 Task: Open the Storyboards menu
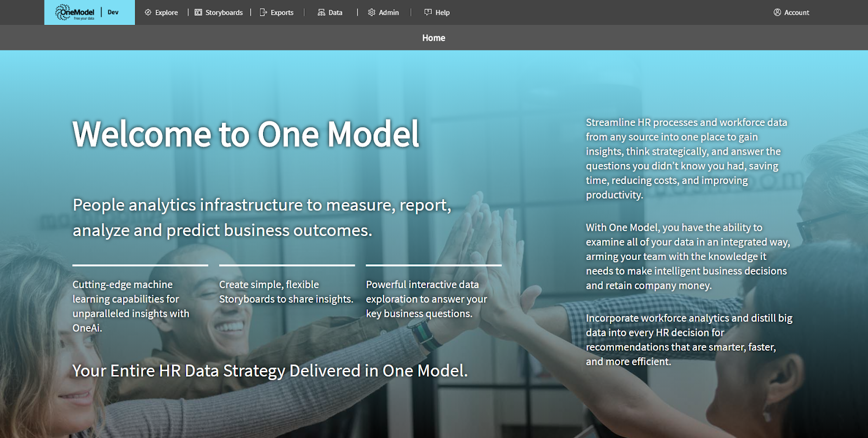(x=224, y=12)
